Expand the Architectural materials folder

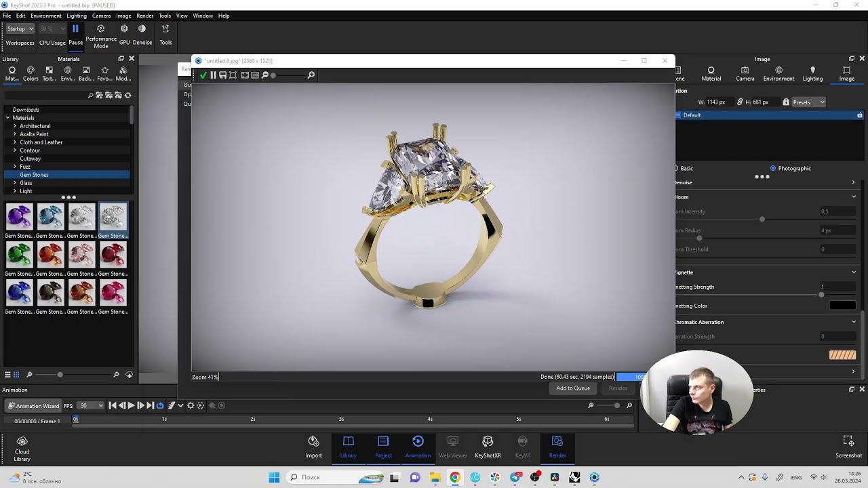tap(15, 126)
